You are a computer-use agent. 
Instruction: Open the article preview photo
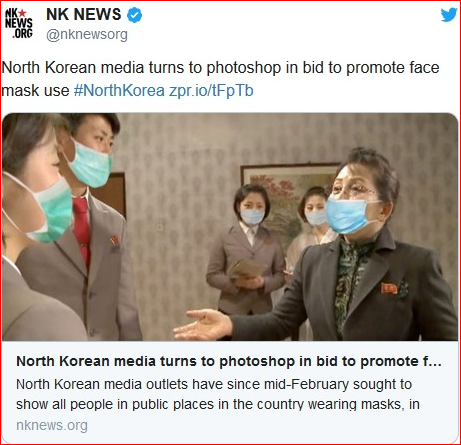[x=230, y=227]
